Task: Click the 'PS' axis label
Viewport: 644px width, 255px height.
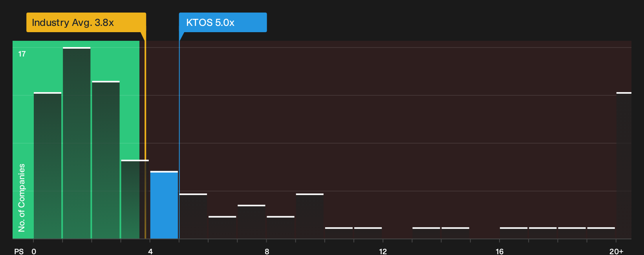Action: [19, 251]
